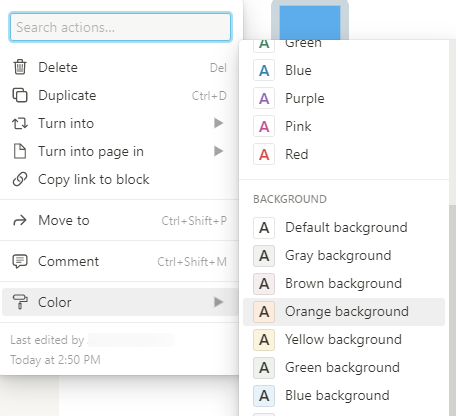
Task: Click the Color paint roller icon
Action: 20,302
